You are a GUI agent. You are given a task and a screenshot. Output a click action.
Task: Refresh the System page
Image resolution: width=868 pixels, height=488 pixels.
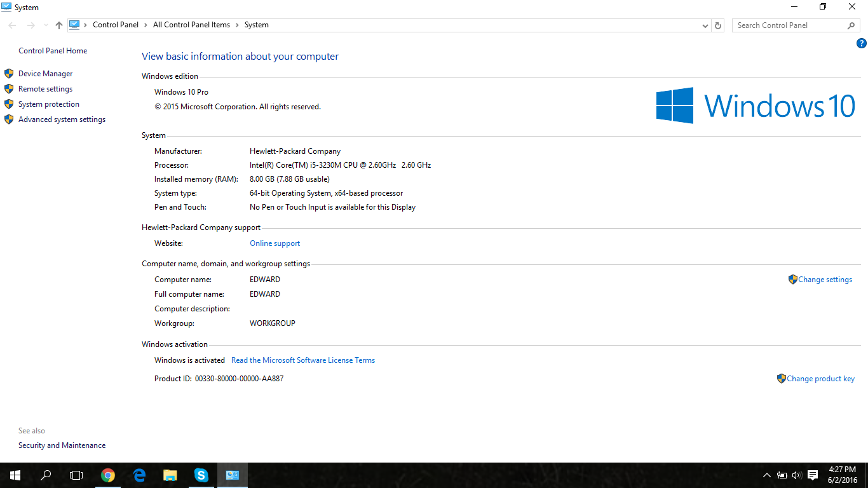[718, 25]
